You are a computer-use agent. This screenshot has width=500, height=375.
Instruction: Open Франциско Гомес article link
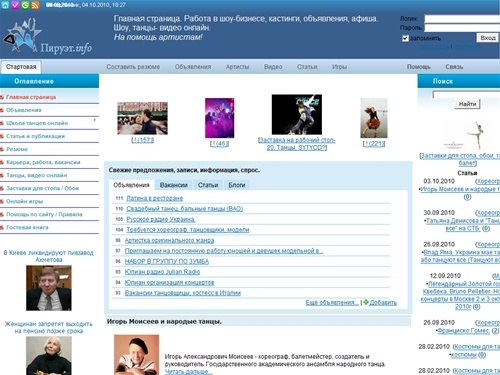(463, 331)
